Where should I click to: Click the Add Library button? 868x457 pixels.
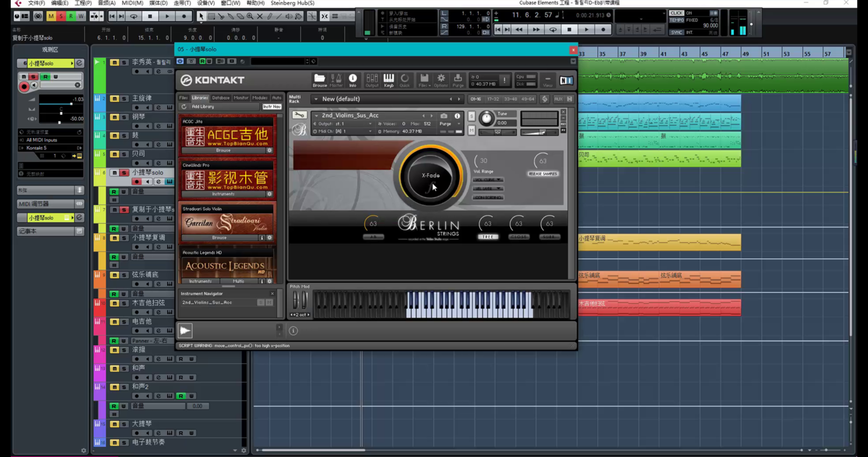point(203,107)
